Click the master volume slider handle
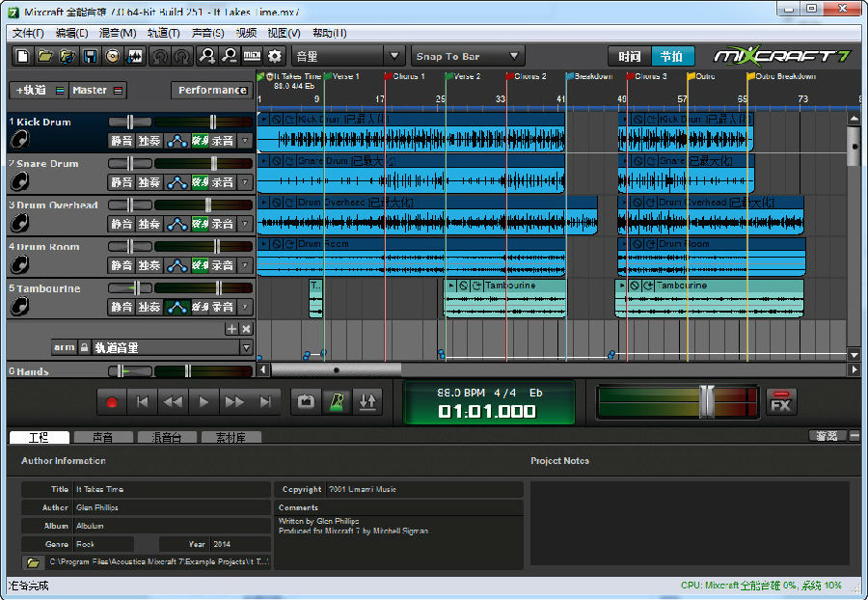 [707, 401]
